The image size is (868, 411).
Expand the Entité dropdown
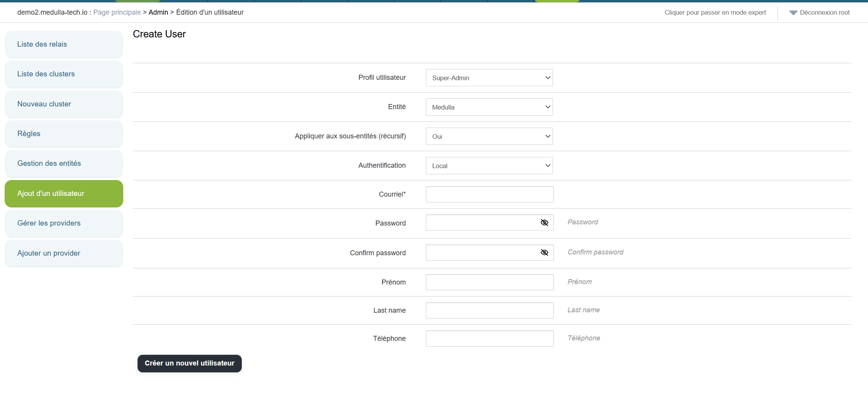(x=489, y=107)
